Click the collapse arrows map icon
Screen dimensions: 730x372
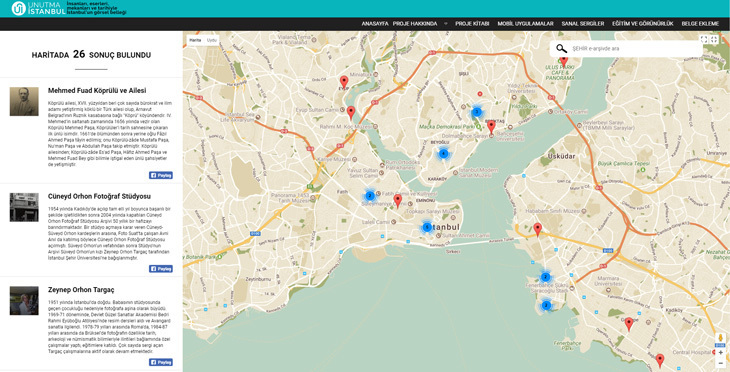tap(714, 40)
